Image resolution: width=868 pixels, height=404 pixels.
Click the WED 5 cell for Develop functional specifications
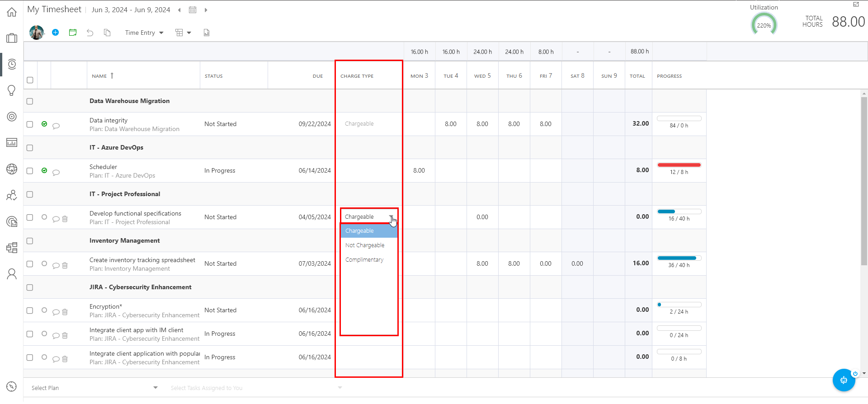[482, 217]
